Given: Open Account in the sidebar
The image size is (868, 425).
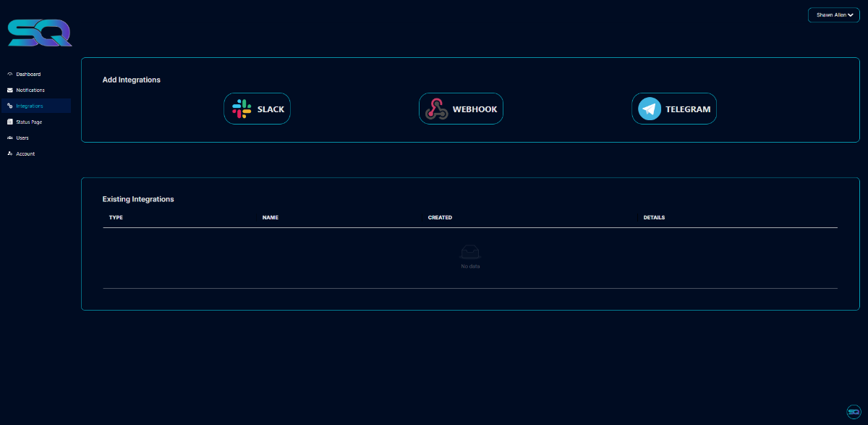Looking at the screenshot, I should [x=35, y=153].
